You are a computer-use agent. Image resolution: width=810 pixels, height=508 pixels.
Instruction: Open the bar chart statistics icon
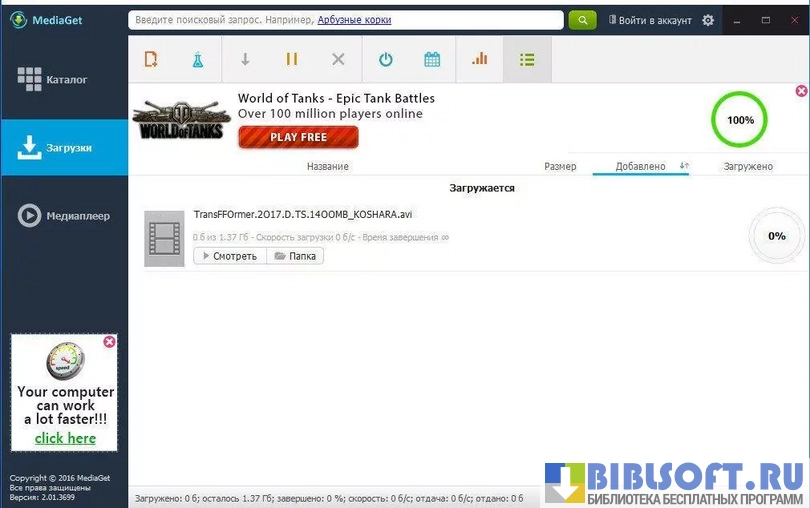[480, 60]
